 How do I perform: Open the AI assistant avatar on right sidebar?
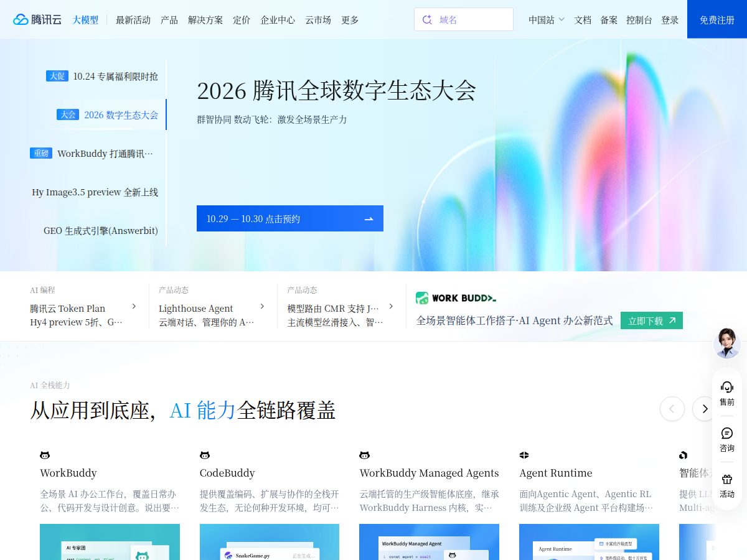pyautogui.click(x=727, y=343)
